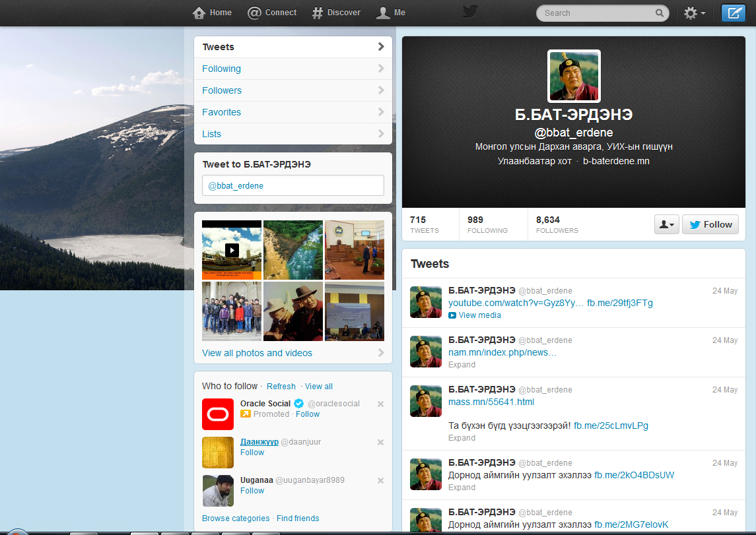Viewport: 756px width, 535px height.
Task: Expand the Favorites section
Action: [292, 112]
